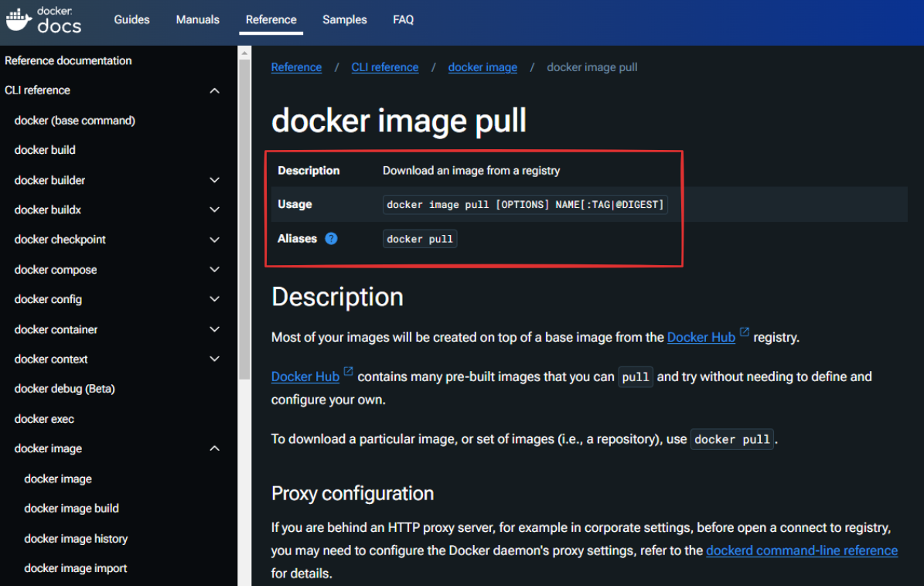Open the Guides tab

[131, 19]
